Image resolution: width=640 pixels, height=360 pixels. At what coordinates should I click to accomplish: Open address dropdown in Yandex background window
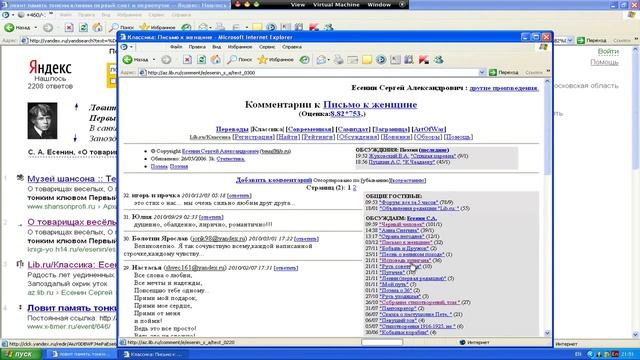tap(570, 40)
